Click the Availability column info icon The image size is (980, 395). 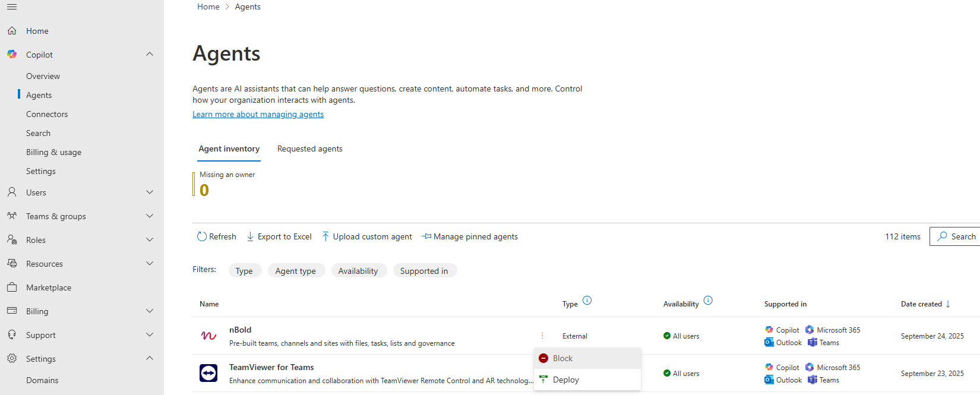708,301
